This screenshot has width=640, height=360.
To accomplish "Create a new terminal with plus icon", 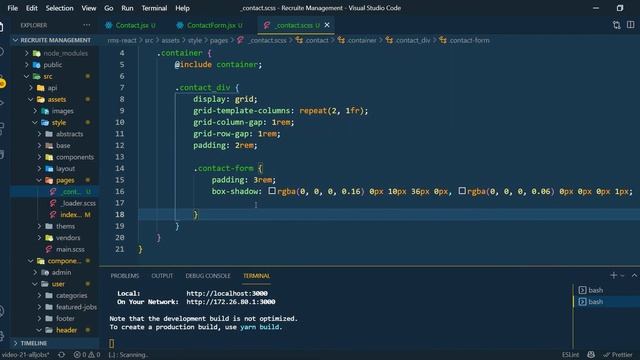I will (613, 276).
